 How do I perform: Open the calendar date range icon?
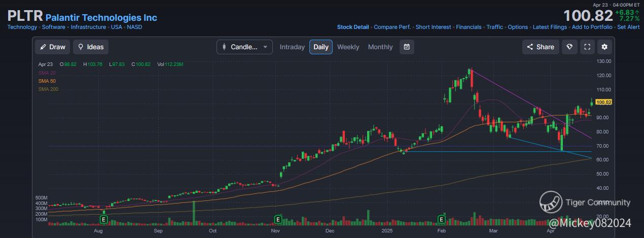pyautogui.click(x=407, y=47)
